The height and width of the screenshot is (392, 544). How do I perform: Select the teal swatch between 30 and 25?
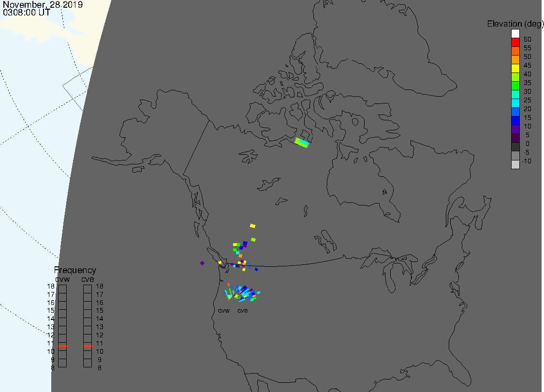click(x=515, y=94)
